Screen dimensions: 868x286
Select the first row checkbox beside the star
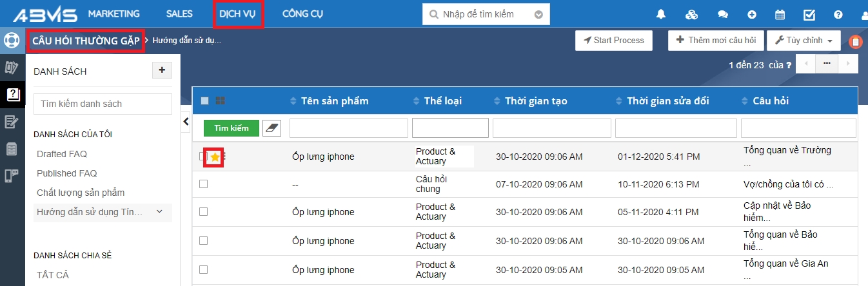[202, 157]
